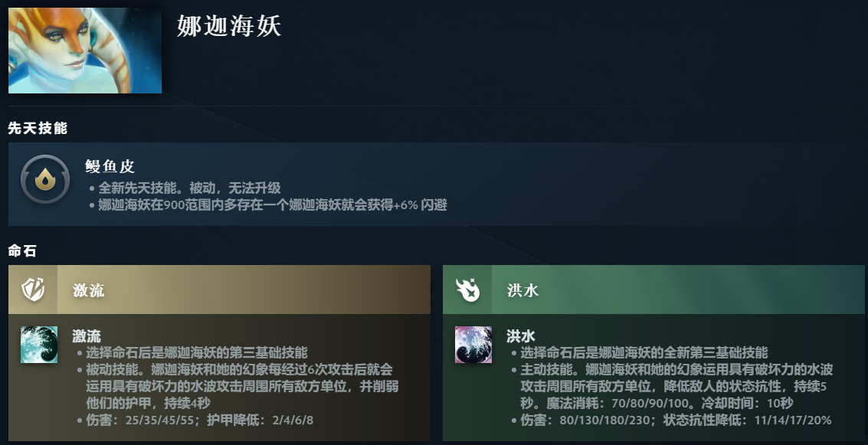868x445 pixels.
Task: Click 激流 passive skill description text
Action: (x=242, y=386)
